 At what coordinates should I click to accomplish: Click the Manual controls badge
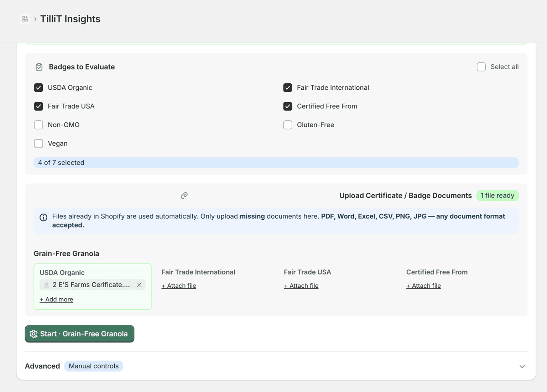click(94, 366)
